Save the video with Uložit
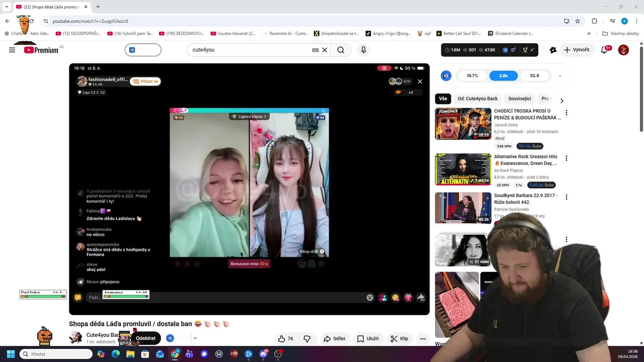The height and width of the screenshot is (362, 644). pyautogui.click(x=368, y=338)
